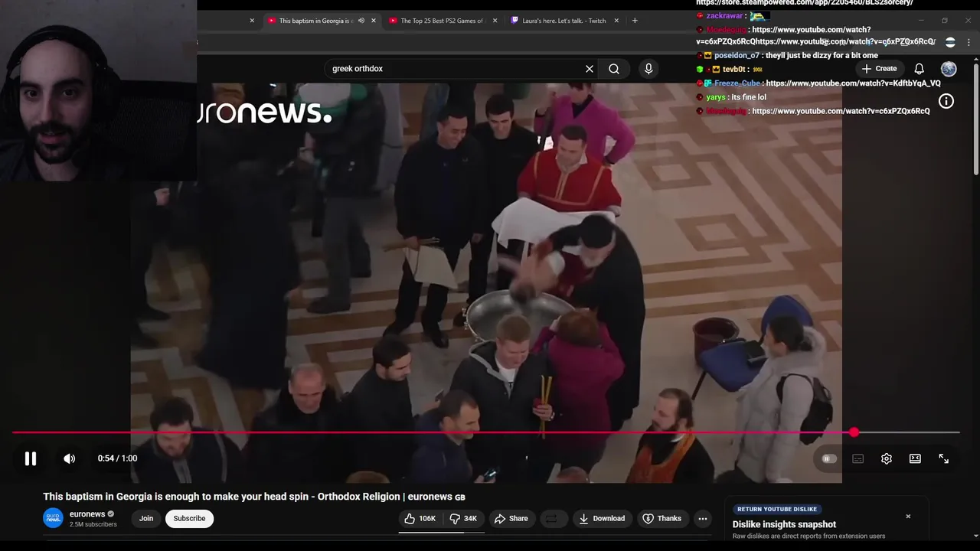Image resolution: width=980 pixels, height=551 pixels.
Task: Click the magnifying glass search button
Action: coord(614,69)
